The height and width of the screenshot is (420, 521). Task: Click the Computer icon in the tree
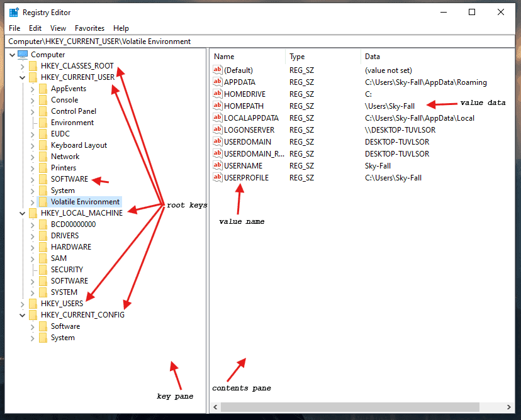click(x=23, y=54)
